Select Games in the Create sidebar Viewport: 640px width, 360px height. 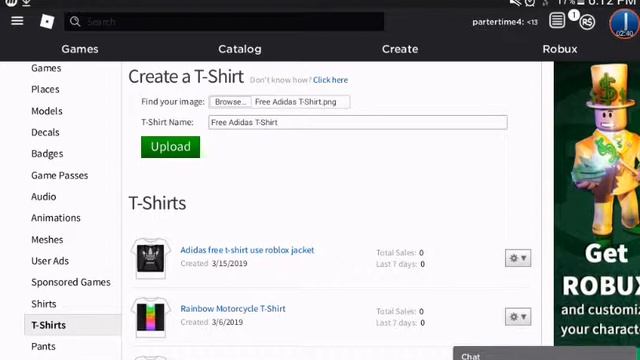pyautogui.click(x=46, y=68)
